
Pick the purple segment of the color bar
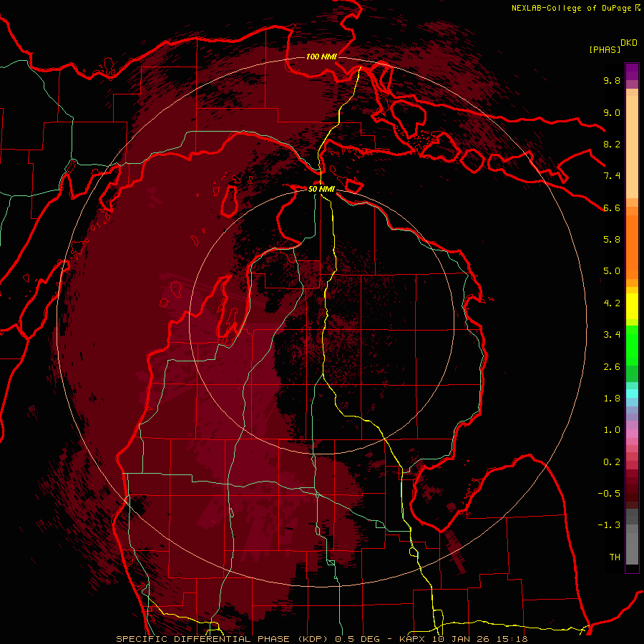pyautogui.click(x=632, y=72)
